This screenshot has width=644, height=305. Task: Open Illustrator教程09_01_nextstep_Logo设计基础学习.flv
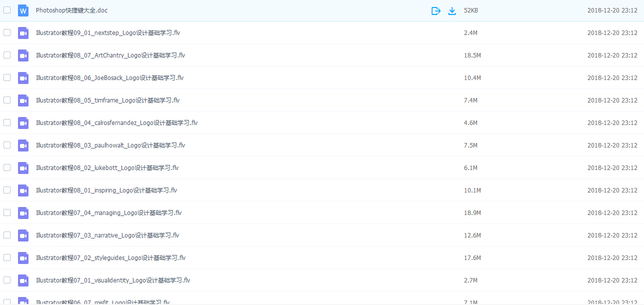point(108,33)
